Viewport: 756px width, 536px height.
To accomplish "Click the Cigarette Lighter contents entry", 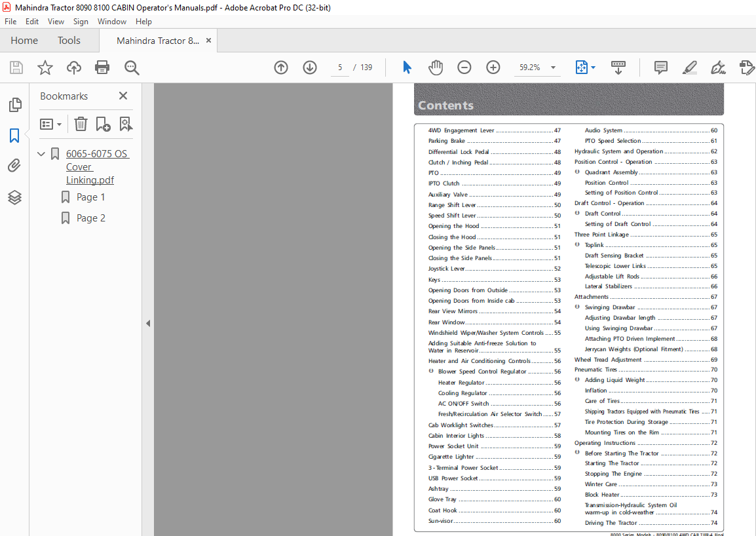I will click(x=494, y=457).
